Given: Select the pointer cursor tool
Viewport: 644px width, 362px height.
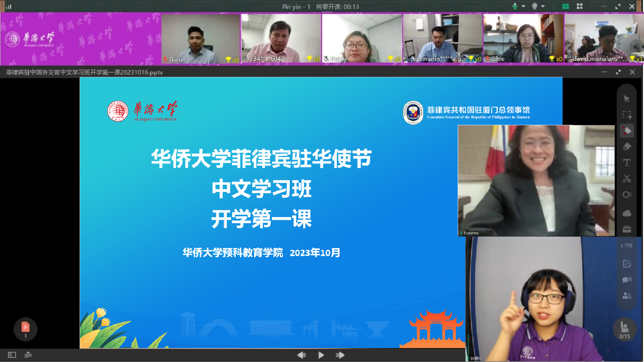Looking at the screenshot, I should click(x=626, y=99).
